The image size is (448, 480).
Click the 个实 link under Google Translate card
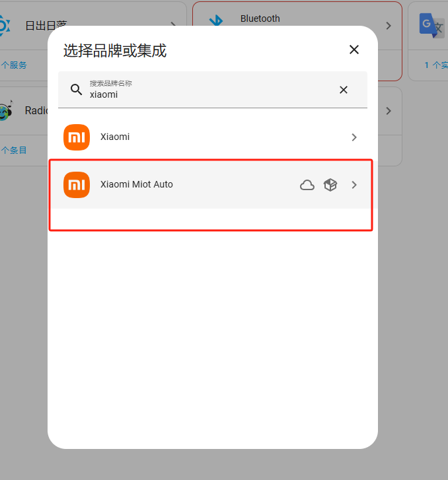tap(436, 65)
